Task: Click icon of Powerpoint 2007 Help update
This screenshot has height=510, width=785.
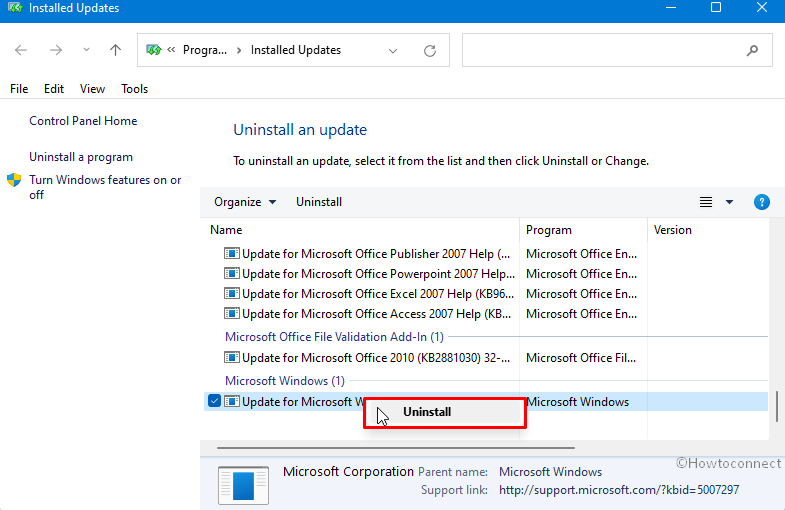Action: (x=231, y=274)
